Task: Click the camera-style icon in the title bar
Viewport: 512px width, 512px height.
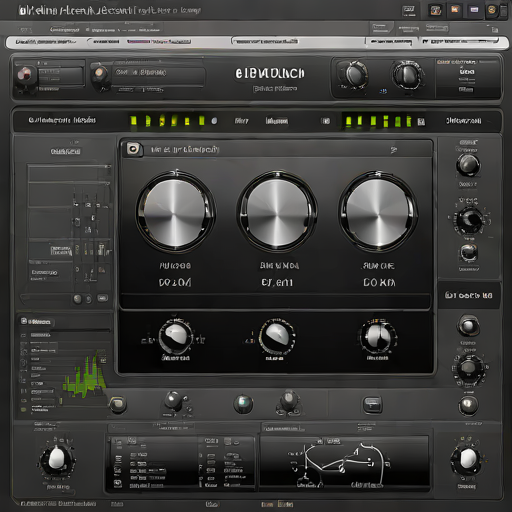Action: [x=436, y=10]
